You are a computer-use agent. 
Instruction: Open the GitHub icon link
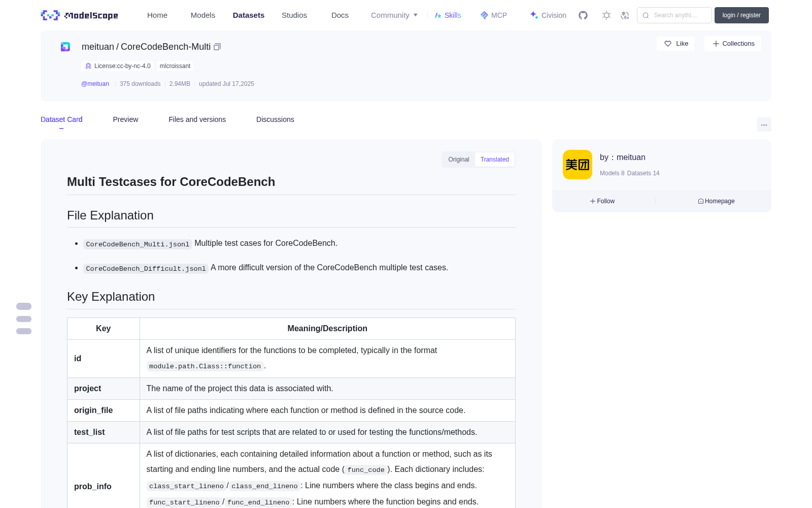coord(583,15)
